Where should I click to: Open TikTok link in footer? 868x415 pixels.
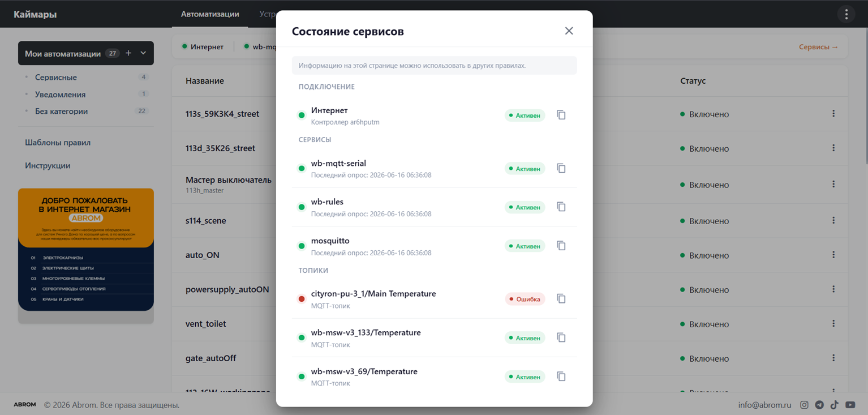point(835,405)
